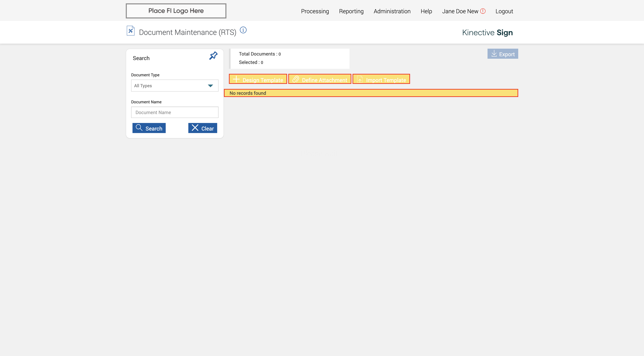Click the red alert icon next to Jane Doe New
This screenshot has height=356, width=644.
click(483, 11)
